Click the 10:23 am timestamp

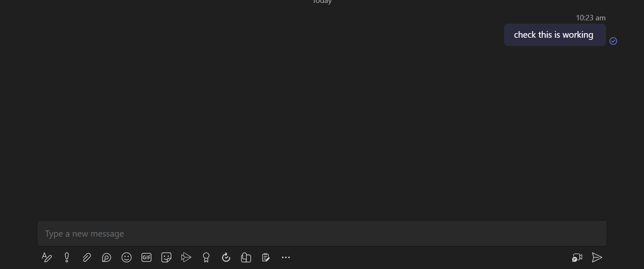coord(591,18)
